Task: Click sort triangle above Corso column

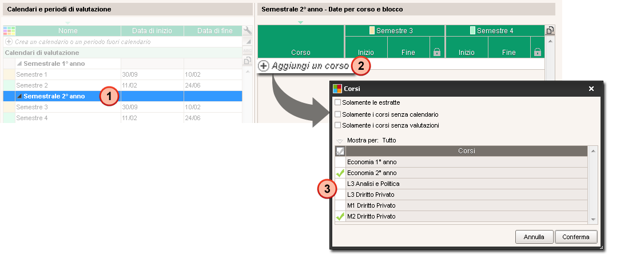Action: point(300,22)
